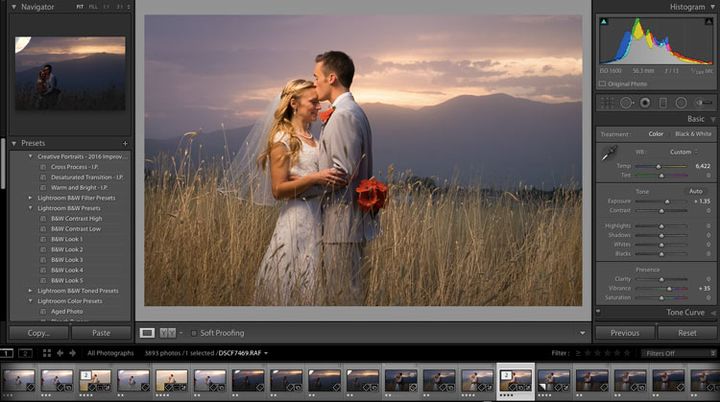This screenshot has width=720, height=402.
Task: Switch to Loupe view icon in toolbar
Action: click(x=147, y=333)
